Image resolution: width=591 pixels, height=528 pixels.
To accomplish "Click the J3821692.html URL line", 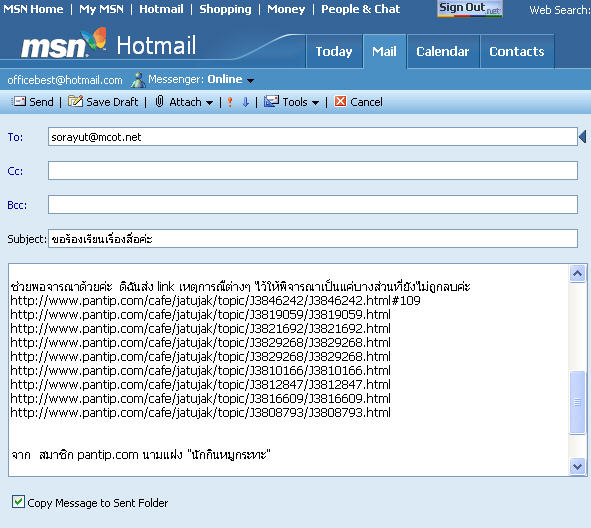I will [x=200, y=328].
